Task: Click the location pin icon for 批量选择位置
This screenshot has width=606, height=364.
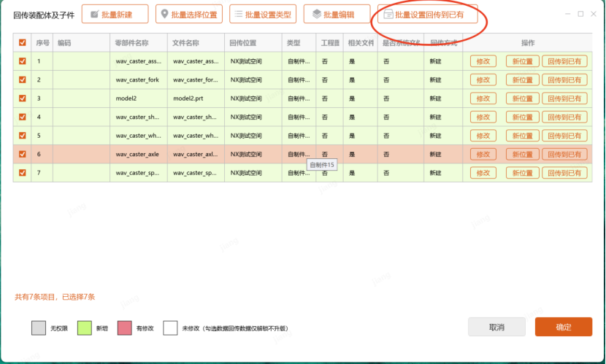Action: point(164,14)
